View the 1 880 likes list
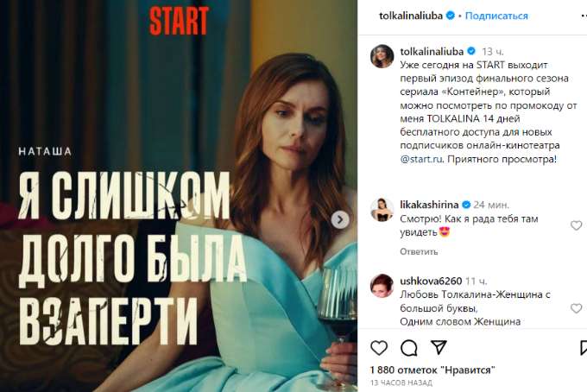587x392 pixels. point(432,370)
